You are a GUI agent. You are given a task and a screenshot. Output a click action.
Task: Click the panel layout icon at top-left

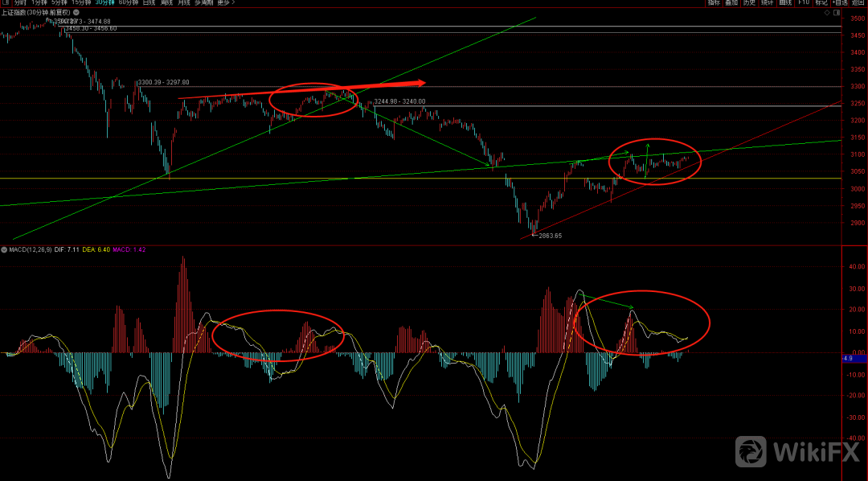(x=5, y=3)
